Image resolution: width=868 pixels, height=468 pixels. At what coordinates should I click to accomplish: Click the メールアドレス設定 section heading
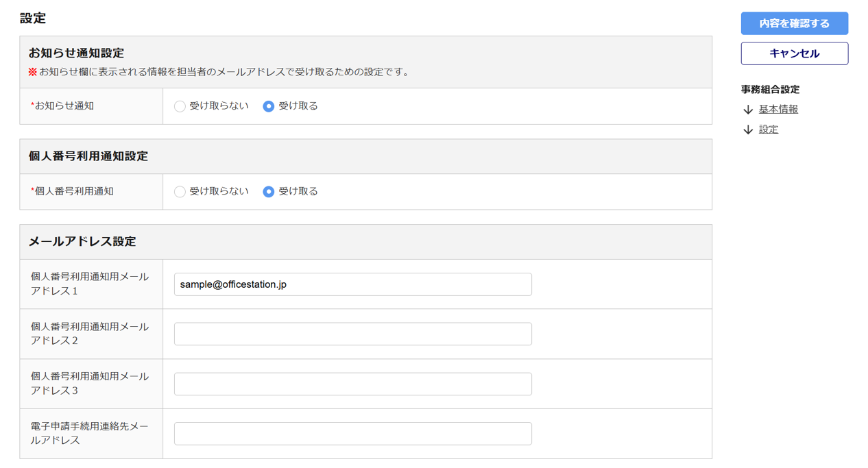coord(82,241)
